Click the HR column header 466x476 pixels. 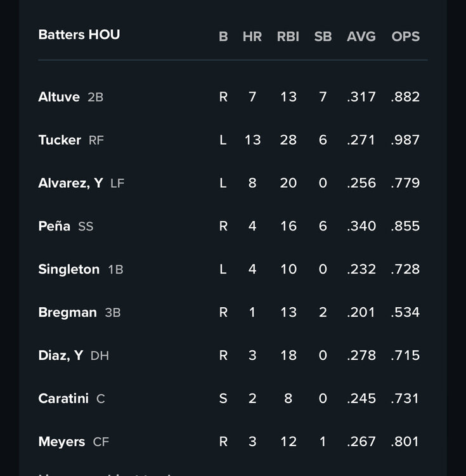(x=252, y=37)
